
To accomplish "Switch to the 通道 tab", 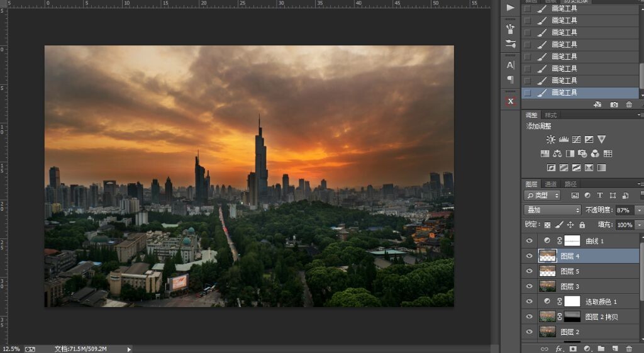I will pyautogui.click(x=551, y=184).
